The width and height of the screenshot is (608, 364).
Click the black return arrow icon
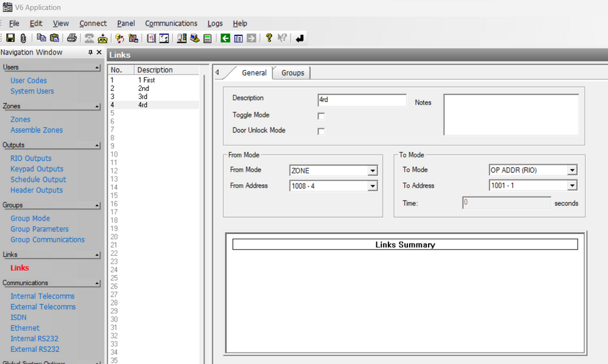[300, 38]
